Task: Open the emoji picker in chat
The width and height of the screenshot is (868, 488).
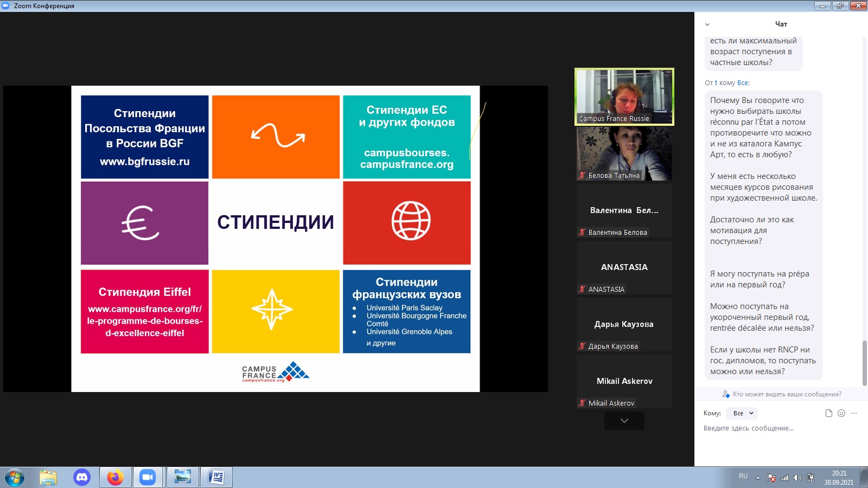Action: pos(841,413)
